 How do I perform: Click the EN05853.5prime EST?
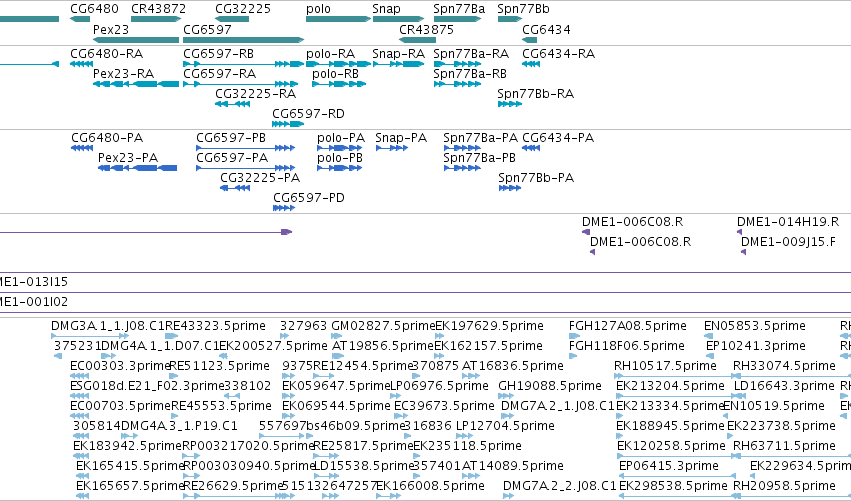pos(708,336)
